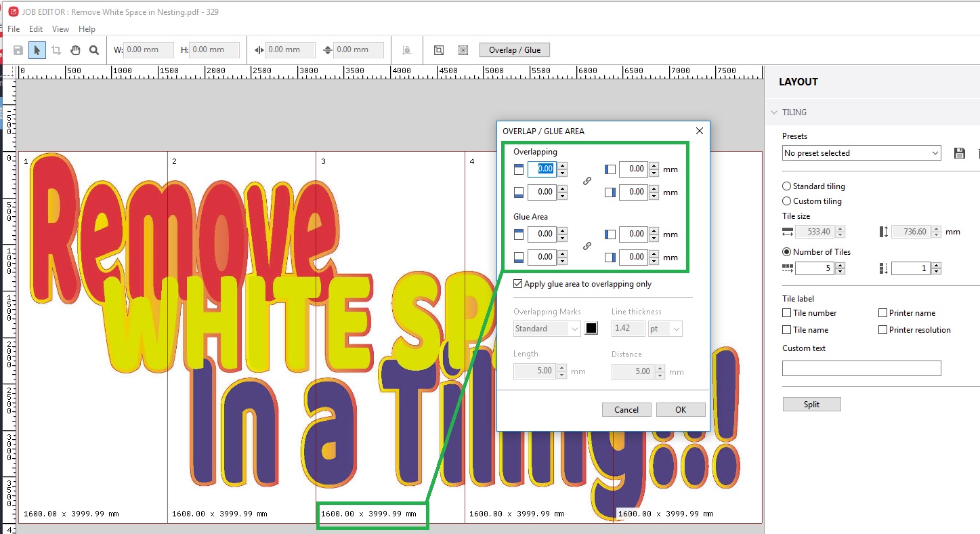Select the Custom tiling radio button
This screenshot has height=534, width=980.
click(786, 201)
